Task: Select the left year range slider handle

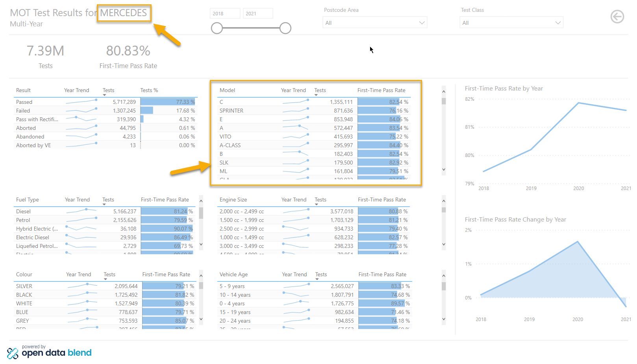Action: pyautogui.click(x=217, y=28)
